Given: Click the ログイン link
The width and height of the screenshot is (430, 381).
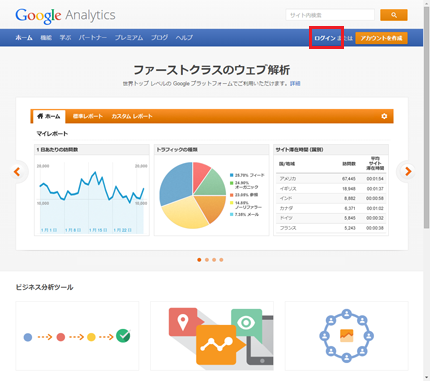Looking at the screenshot, I should point(325,38).
